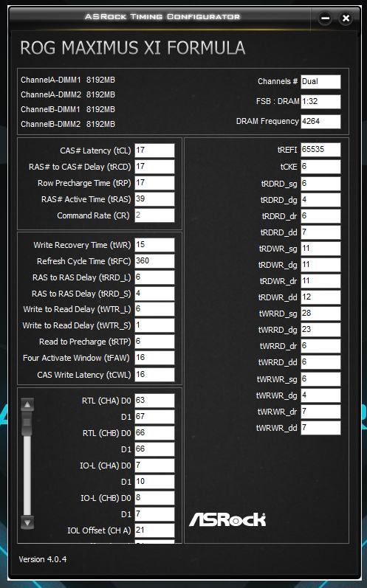Click the CAS# Latency (tCL) value field
The height and width of the screenshot is (588, 367).
(x=154, y=151)
